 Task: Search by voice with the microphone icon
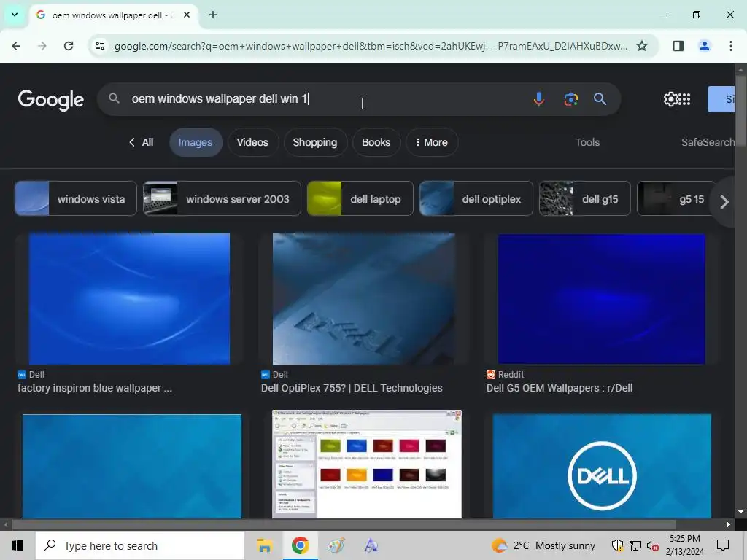click(x=539, y=99)
